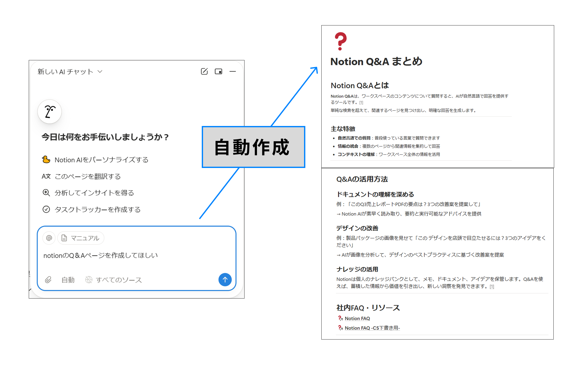This screenshot has height=367, width=588.
Task: Choose タスクトラッカーを作成する option
Action: [97, 209]
